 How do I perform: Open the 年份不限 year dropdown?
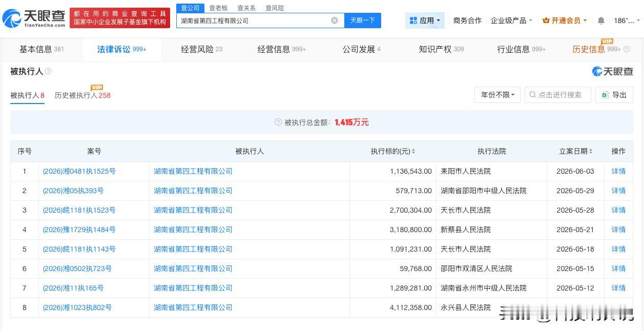[497, 95]
